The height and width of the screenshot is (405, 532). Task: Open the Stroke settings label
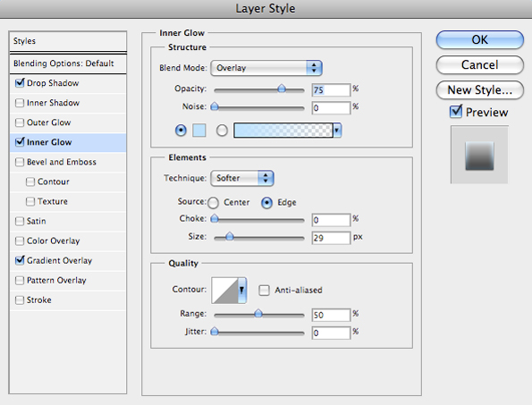tap(39, 300)
